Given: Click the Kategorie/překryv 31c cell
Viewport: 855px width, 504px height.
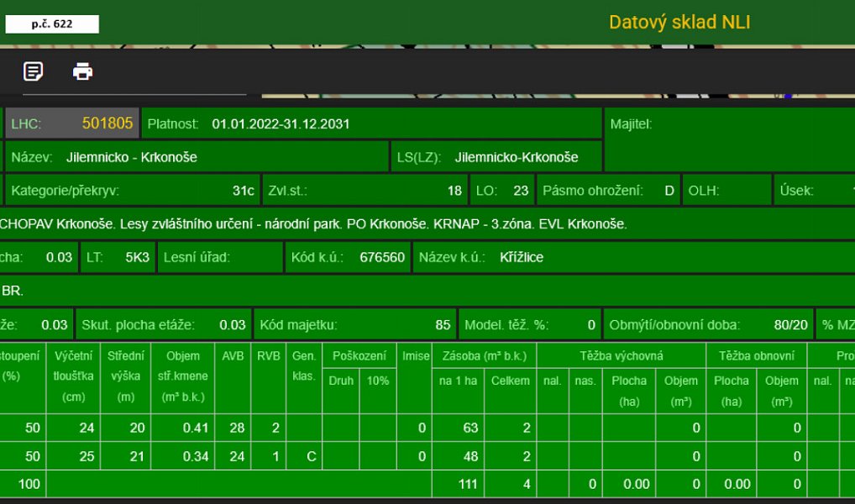Looking at the screenshot, I should click(x=133, y=191).
